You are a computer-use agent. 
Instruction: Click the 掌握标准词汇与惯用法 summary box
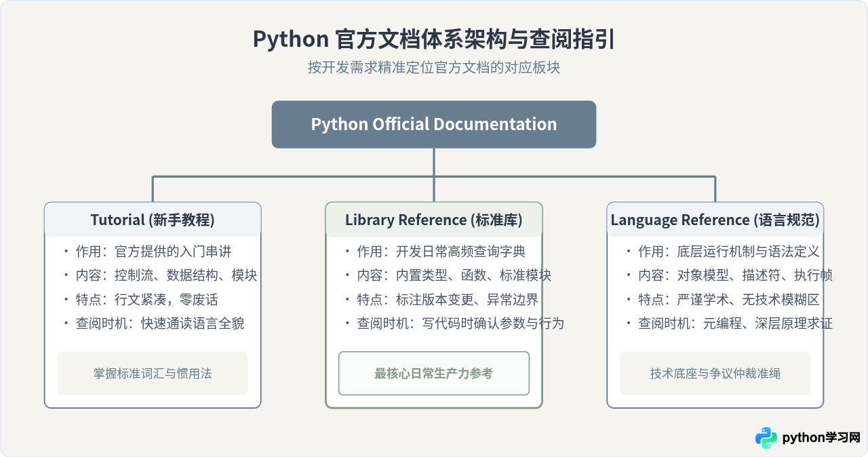click(153, 373)
